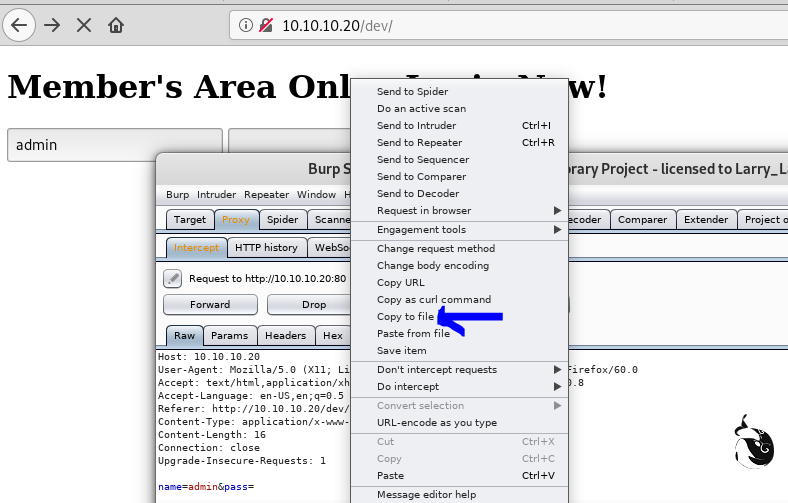Toggle URL-encode as you type option

[x=436, y=423]
